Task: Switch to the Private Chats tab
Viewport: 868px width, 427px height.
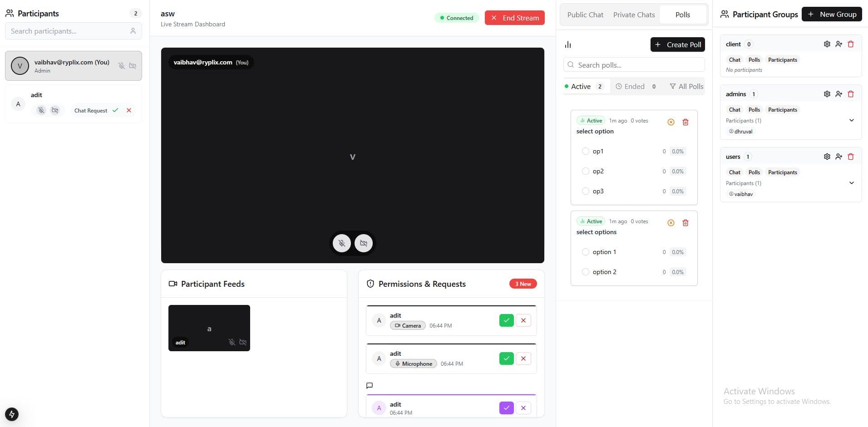Action: 634,15
